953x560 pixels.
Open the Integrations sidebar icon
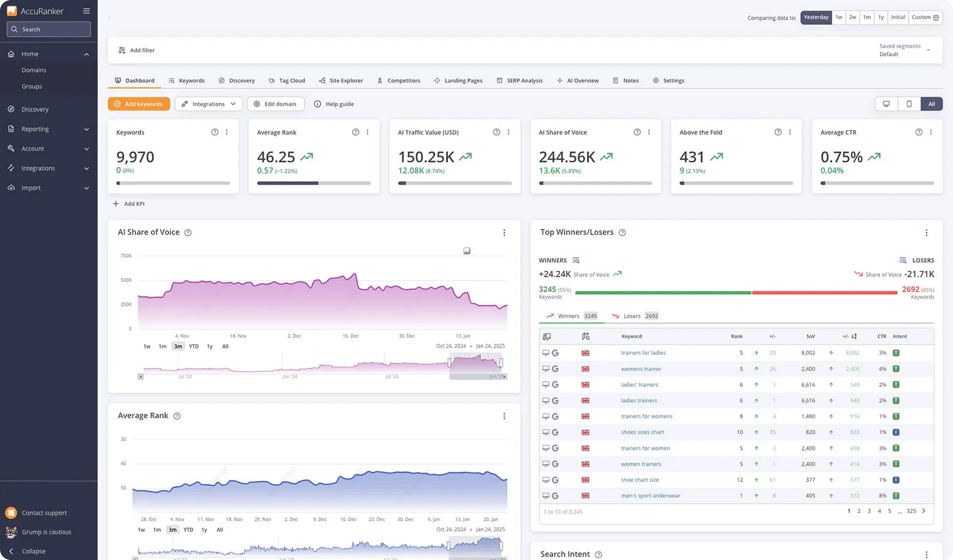pyautogui.click(x=11, y=168)
